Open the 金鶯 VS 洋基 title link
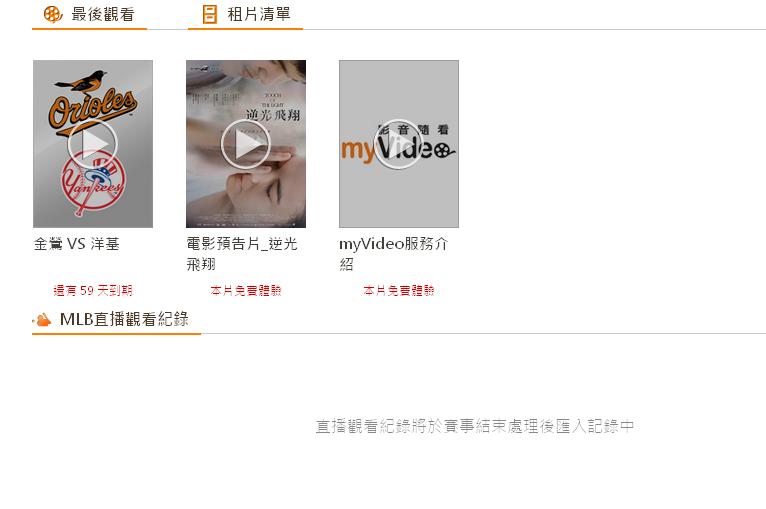 coord(77,243)
